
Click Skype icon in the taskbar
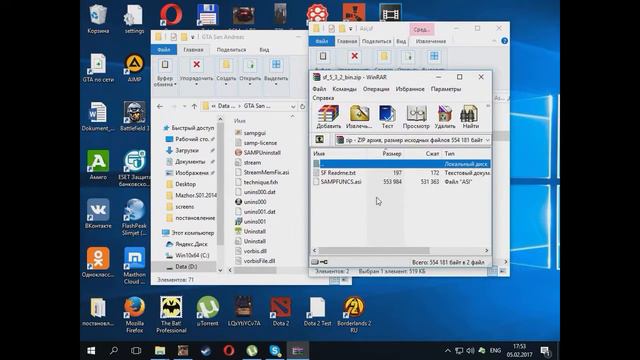pyautogui.click(x=275, y=351)
